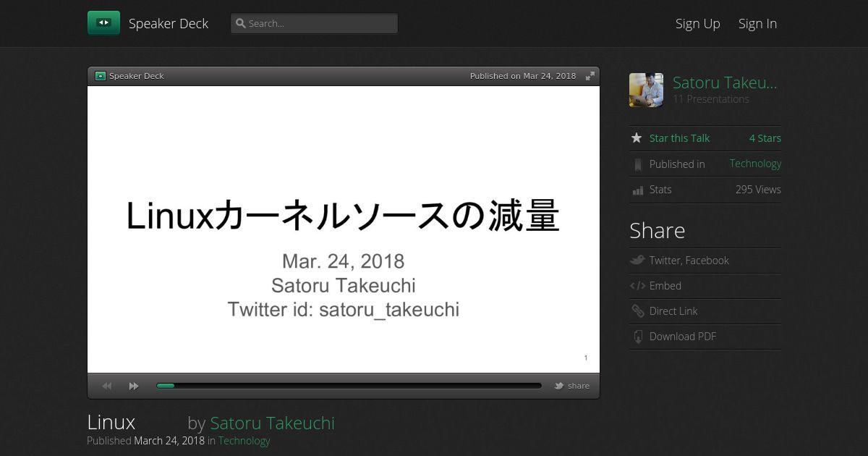The height and width of the screenshot is (456, 868).
Task: Click the magnifier icon in search box
Action: click(241, 23)
